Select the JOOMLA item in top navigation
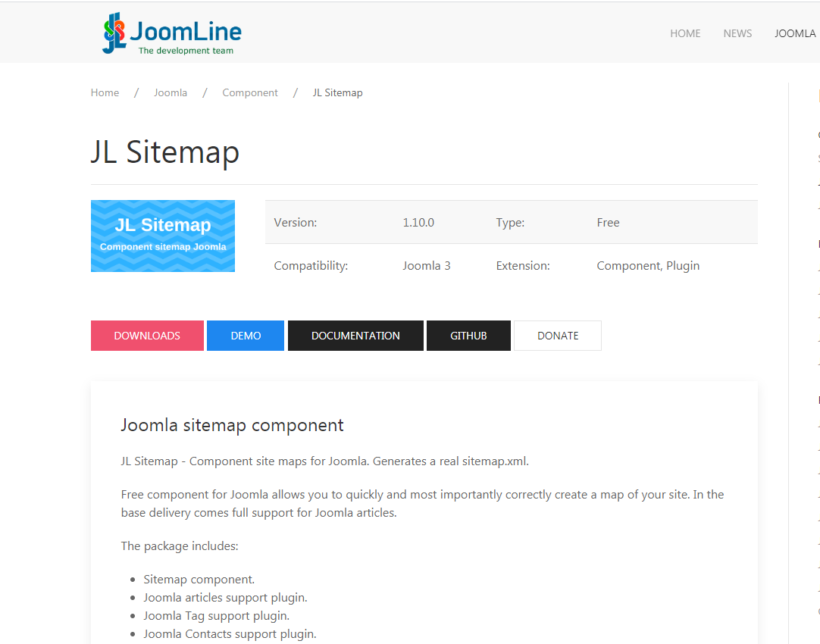 (x=795, y=33)
